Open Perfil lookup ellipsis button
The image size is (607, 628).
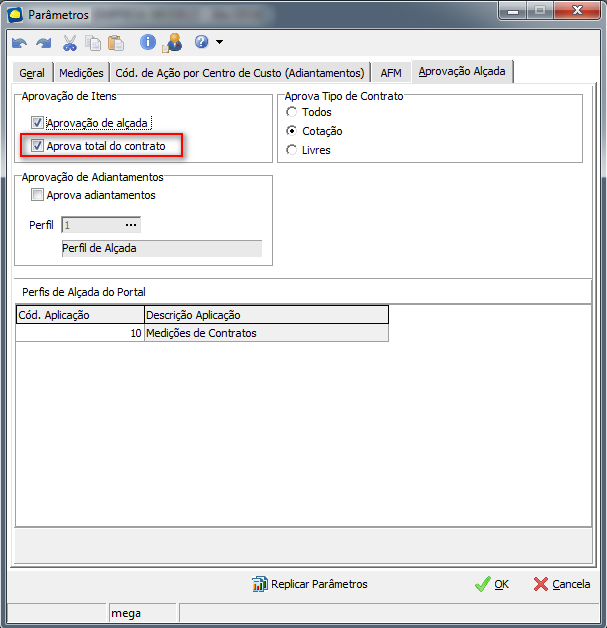(130, 225)
